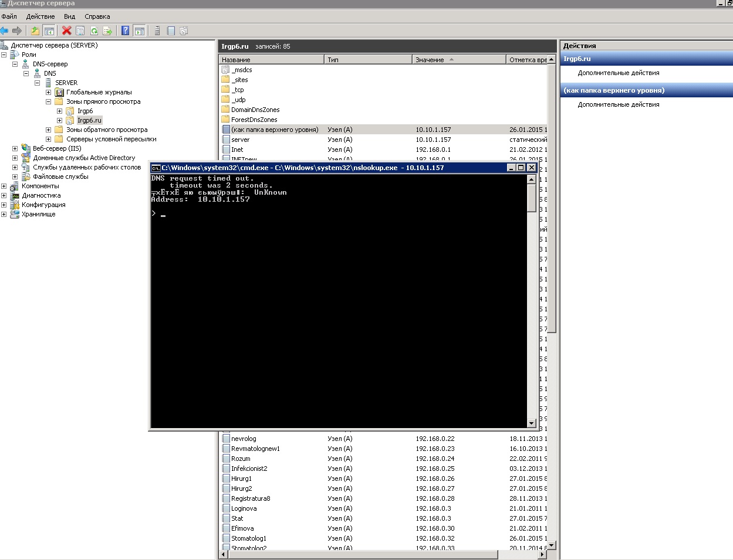Select the ForestDnsZones folder row
733x560 pixels.
254,120
